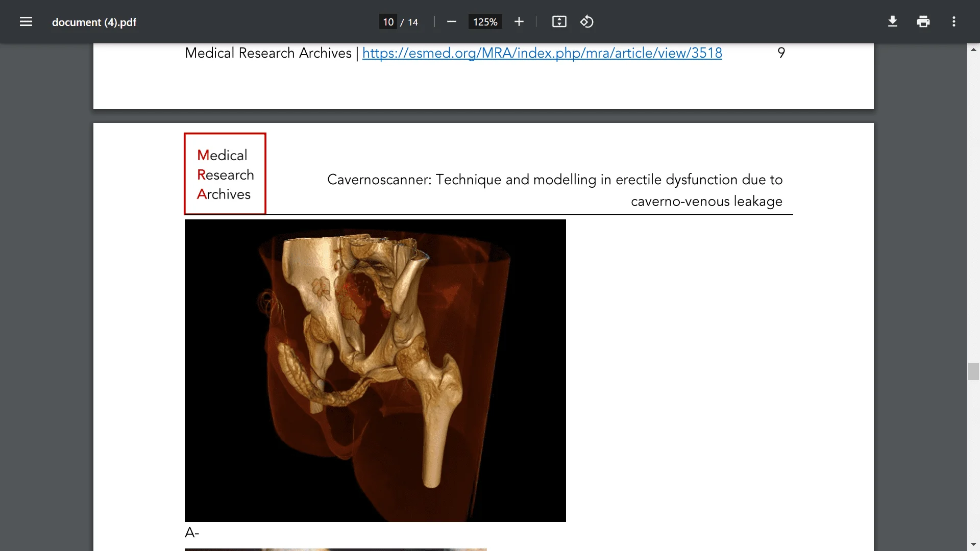Click the scrollbar up arrow
Viewport: 980px width, 551px height.
pyautogui.click(x=973, y=49)
